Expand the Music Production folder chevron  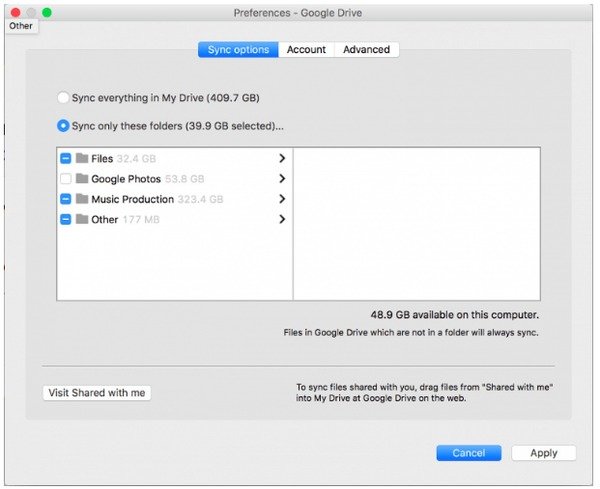(282, 199)
